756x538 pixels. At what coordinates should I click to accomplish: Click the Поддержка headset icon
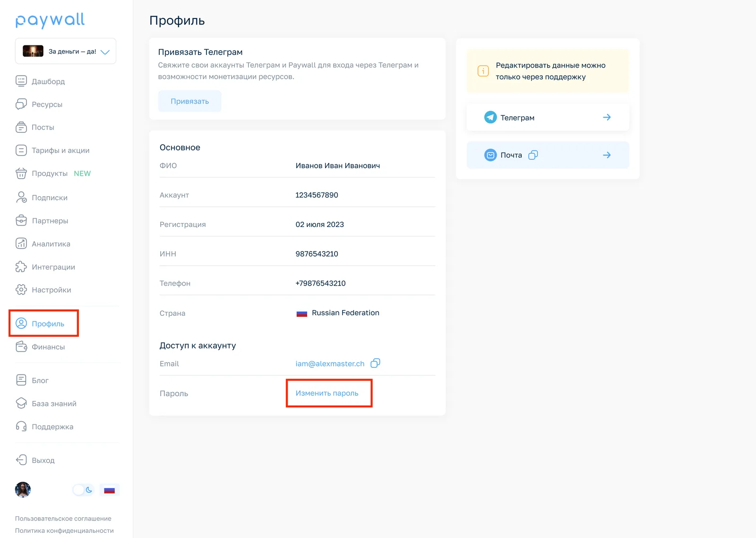[x=21, y=426]
